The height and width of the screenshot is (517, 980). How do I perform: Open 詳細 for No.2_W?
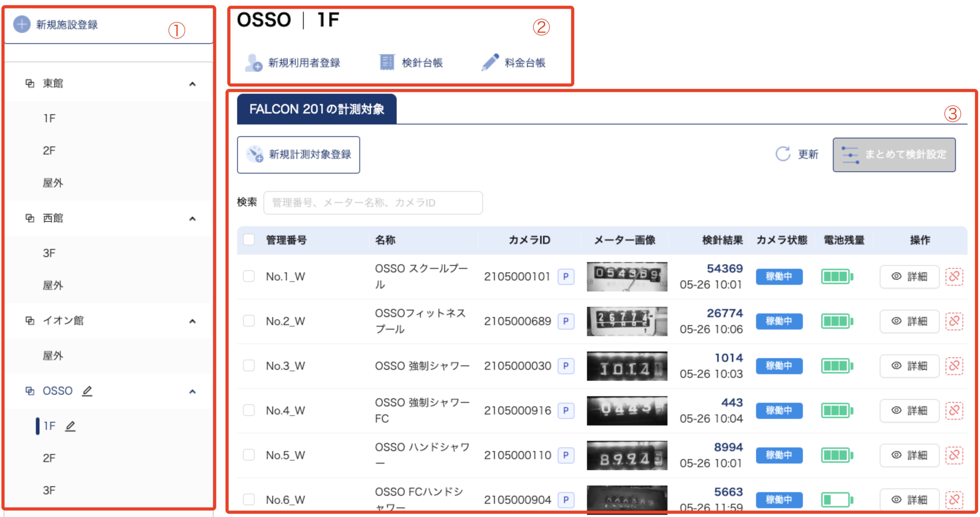pos(909,321)
